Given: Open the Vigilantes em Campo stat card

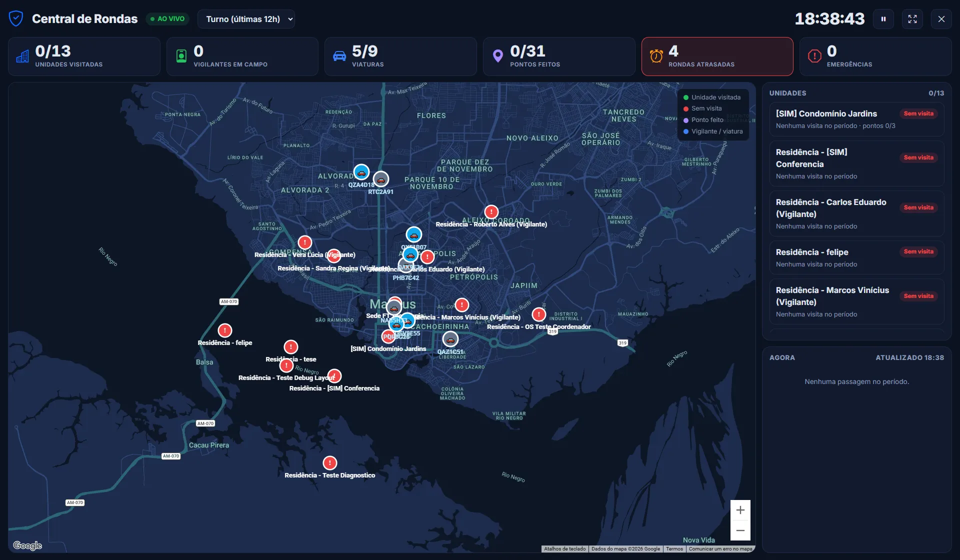Looking at the screenshot, I should [x=242, y=56].
